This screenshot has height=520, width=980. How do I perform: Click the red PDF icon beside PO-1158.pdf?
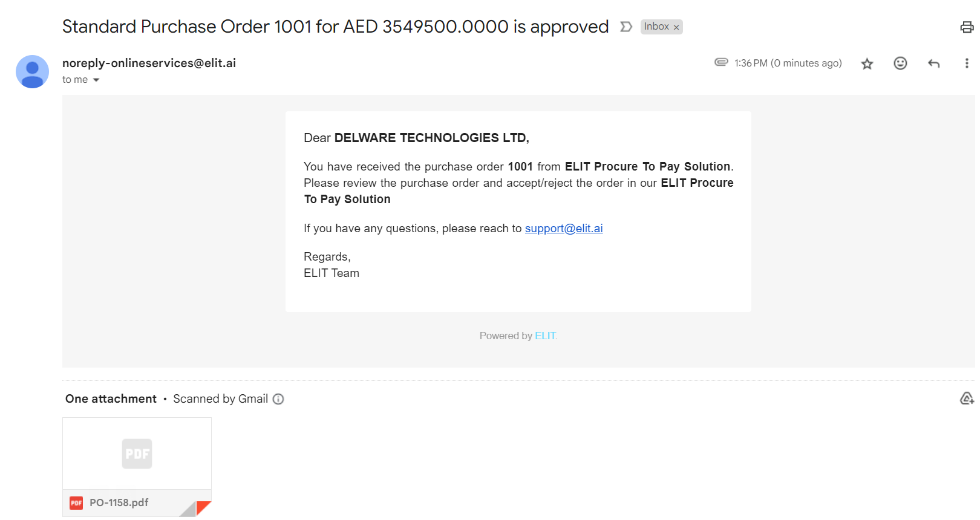pos(76,503)
